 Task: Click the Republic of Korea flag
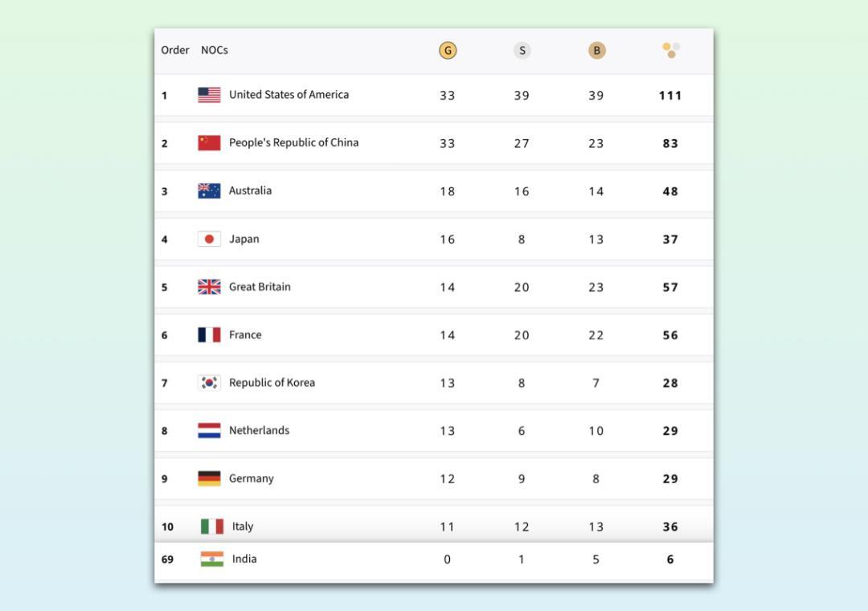(209, 383)
